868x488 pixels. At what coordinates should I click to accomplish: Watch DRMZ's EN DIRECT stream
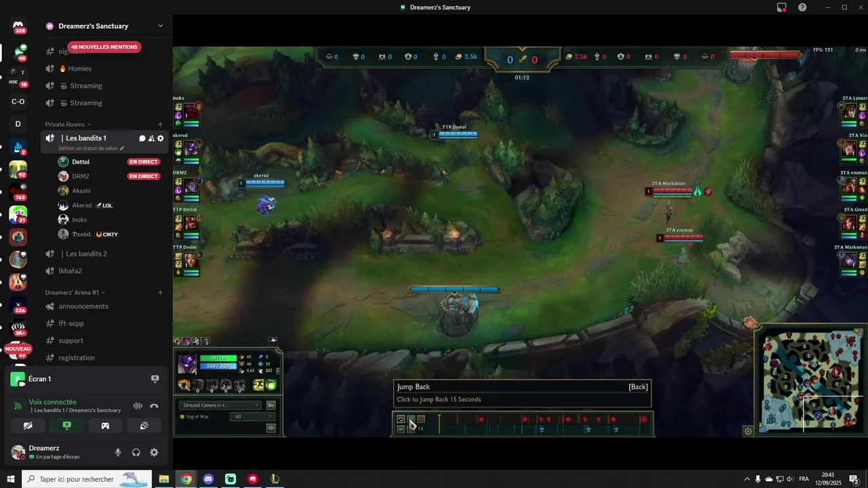(x=144, y=176)
